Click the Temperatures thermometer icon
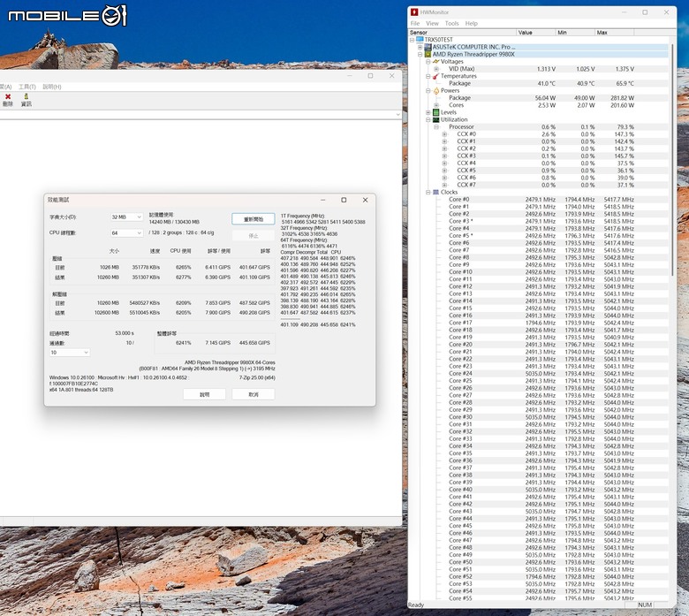Image resolution: width=689 pixels, height=616 pixels. click(435, 76)
